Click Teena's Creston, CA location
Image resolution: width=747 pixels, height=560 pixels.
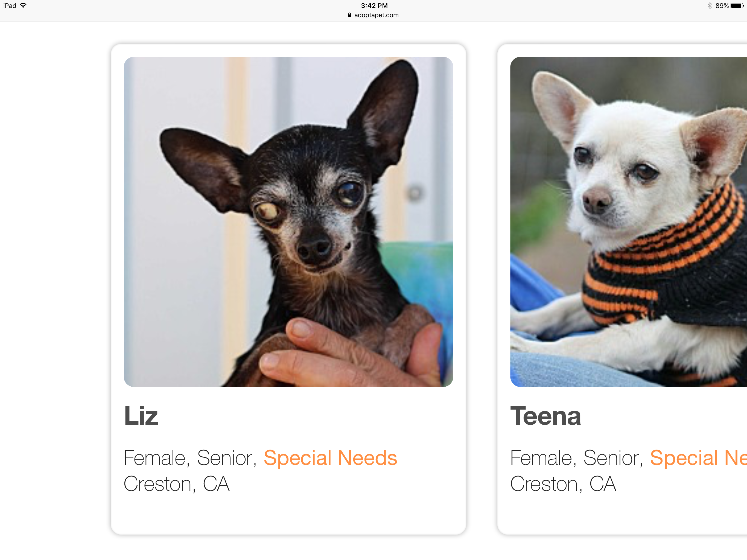click(563, 484)
